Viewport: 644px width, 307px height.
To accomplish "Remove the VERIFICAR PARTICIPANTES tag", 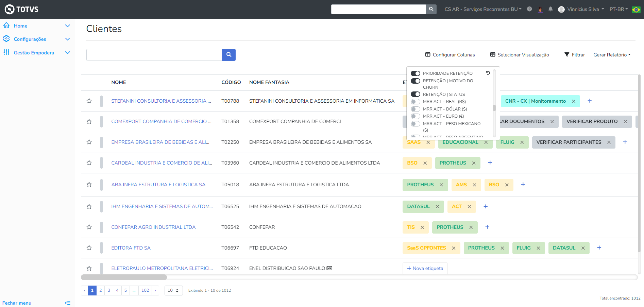I will point(609,142).
